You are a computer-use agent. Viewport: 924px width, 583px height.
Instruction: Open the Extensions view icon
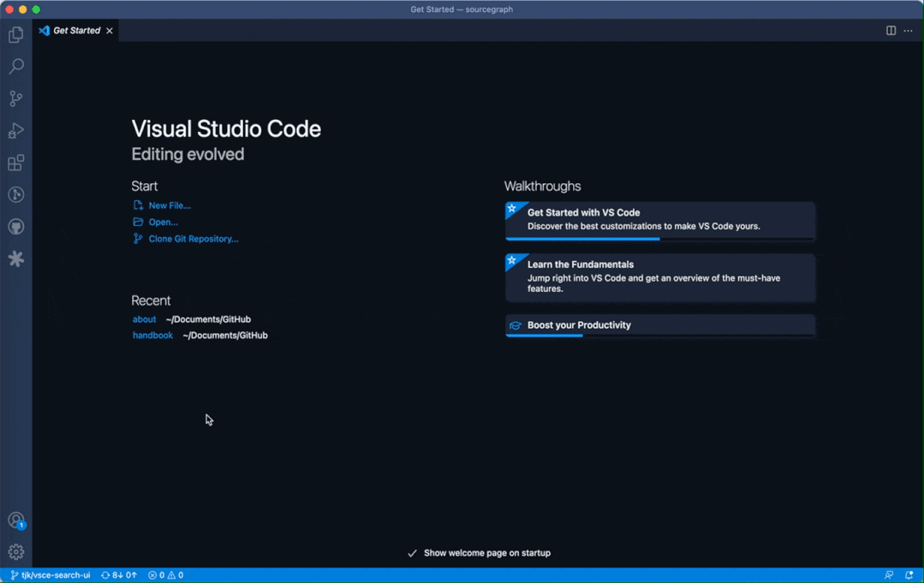(16, 163)
